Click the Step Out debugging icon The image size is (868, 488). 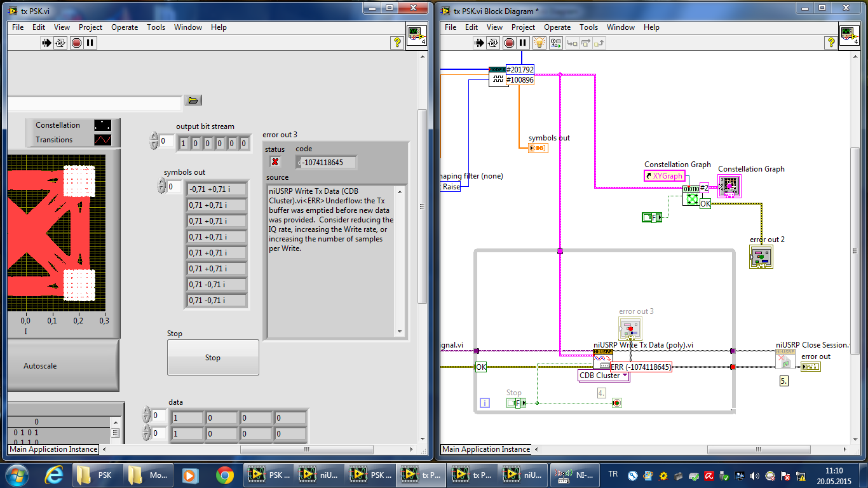(599, 43)
